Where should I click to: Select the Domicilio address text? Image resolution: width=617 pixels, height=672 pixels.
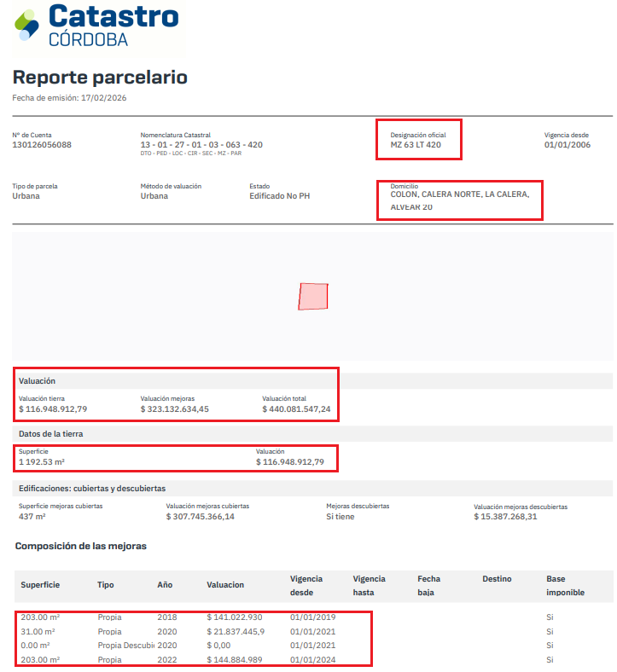459,200
